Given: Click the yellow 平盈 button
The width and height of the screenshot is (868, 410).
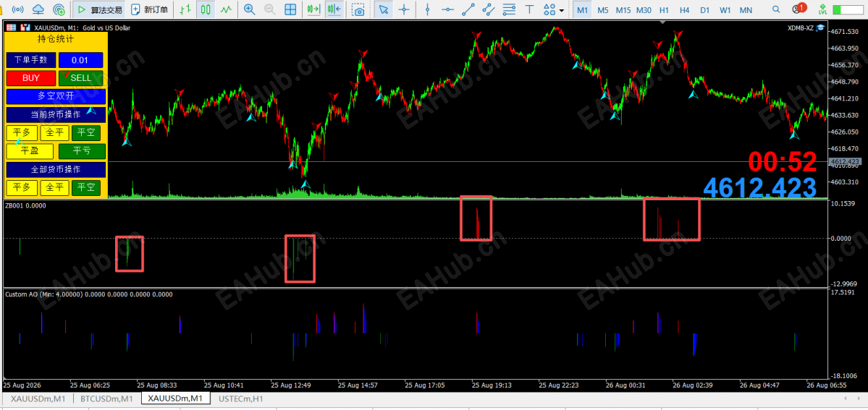Looking at the screenshot, I should coord(30,151).
